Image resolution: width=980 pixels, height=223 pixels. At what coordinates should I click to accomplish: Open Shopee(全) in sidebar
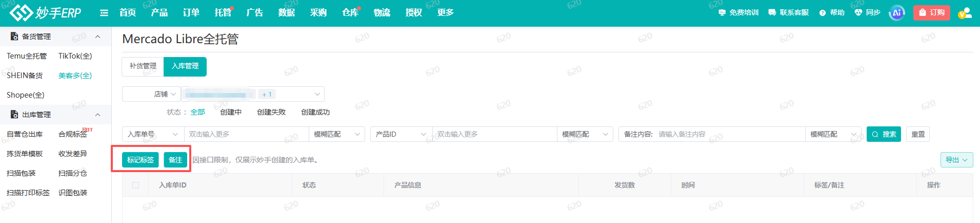coord(26,95)
